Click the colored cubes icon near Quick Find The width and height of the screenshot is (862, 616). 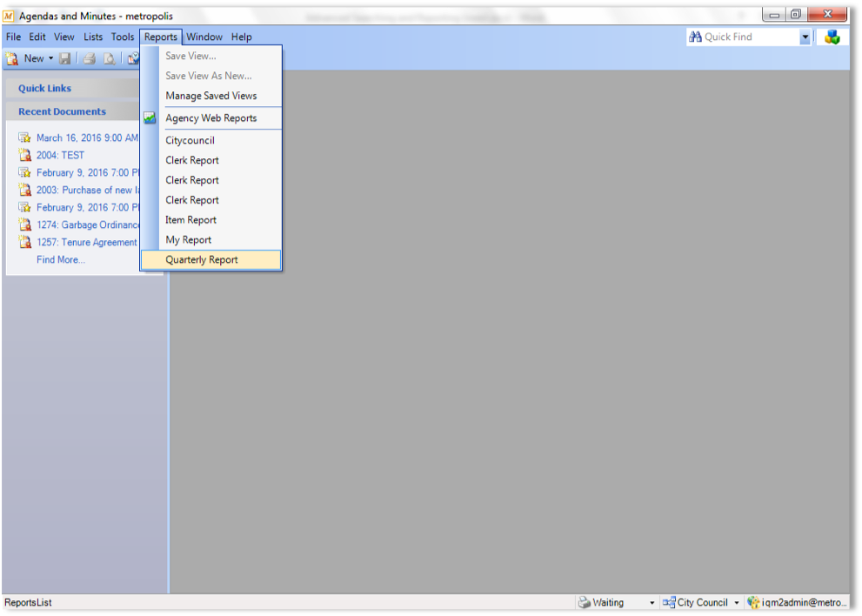point(832,37)
